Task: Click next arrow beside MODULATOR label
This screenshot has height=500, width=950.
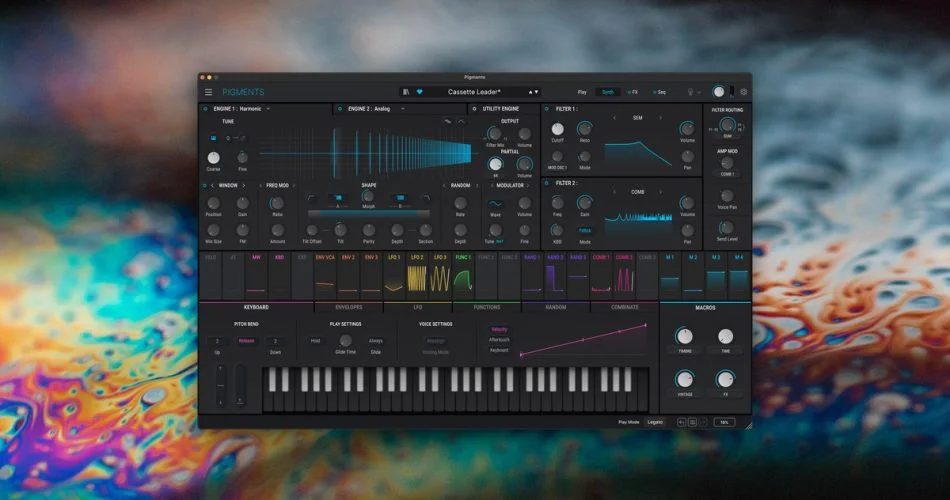Action: click(528, 185)
